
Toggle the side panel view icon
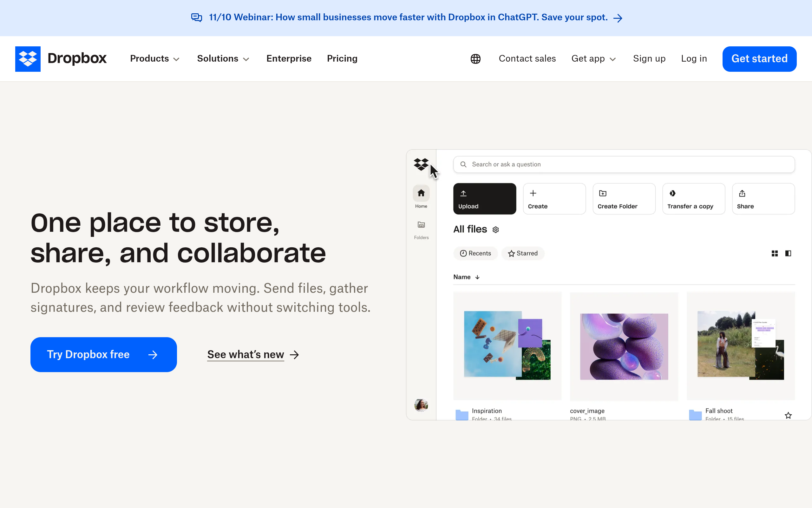pos(788,253)
